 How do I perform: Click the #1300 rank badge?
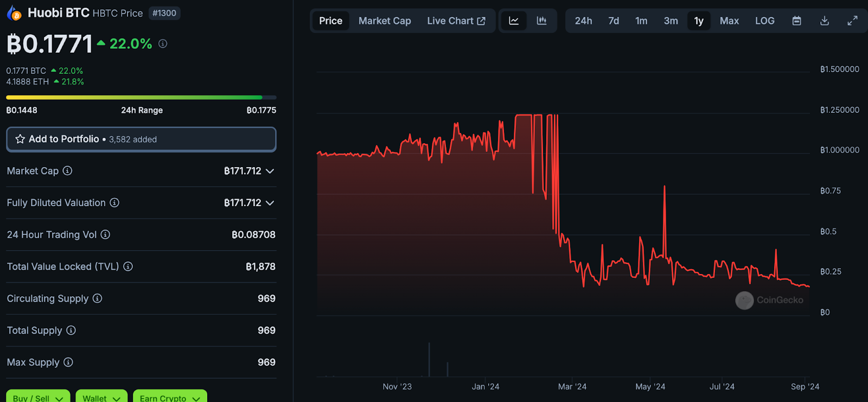[164, 13]
